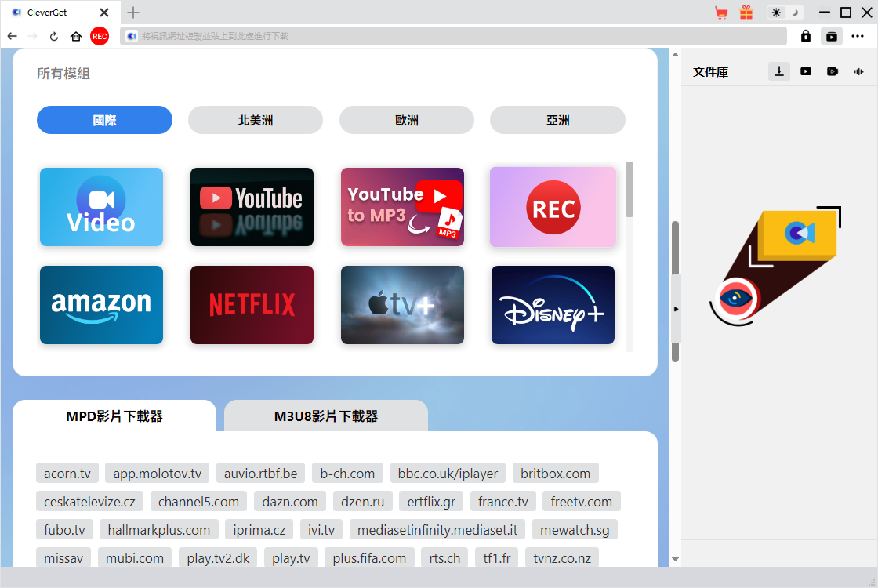Select the 北美洲 region tab
This screenshot has height=588, width=878.
point(256,120)
